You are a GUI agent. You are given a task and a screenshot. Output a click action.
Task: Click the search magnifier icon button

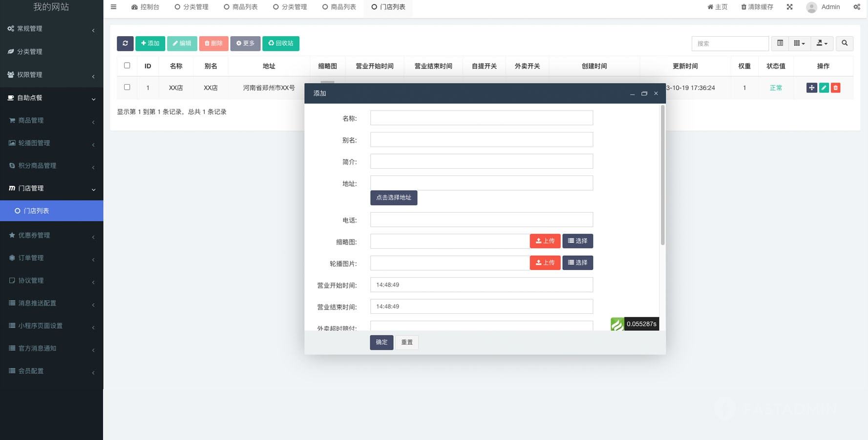(844, 44)
